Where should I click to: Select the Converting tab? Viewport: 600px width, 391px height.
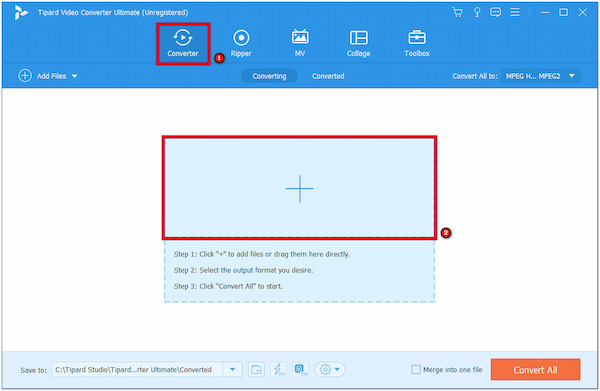pyautogui.click(x=269, y=76)
